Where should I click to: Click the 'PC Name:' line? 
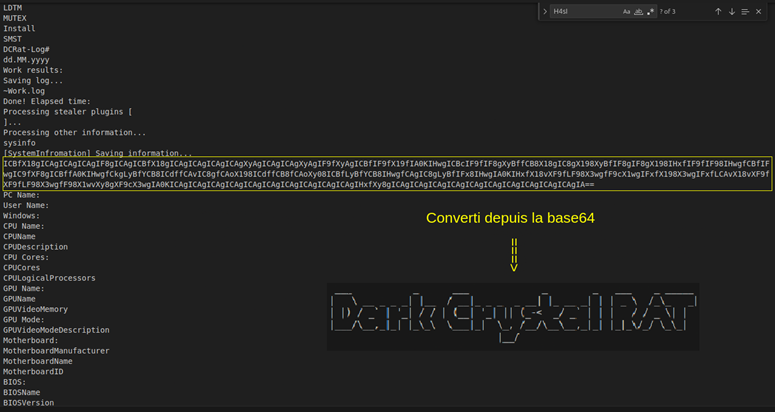[21, 195]
